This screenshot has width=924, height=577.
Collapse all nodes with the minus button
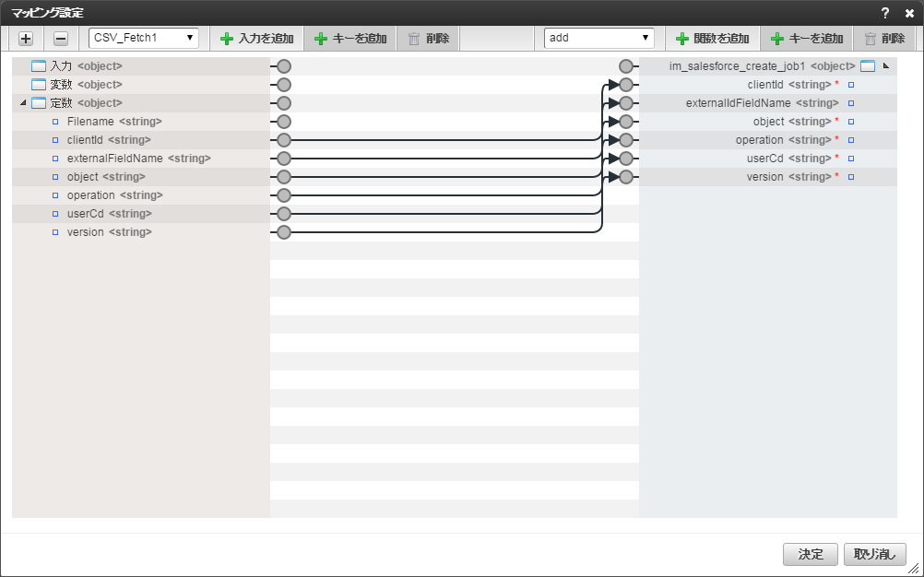tap(61, 39)
